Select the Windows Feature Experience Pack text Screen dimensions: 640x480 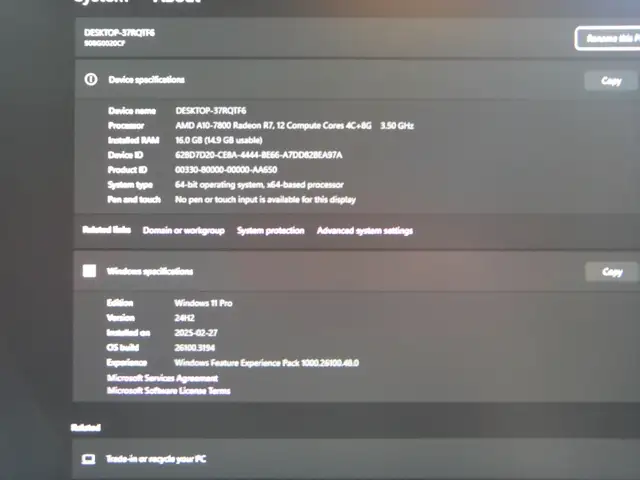coord(267,363)
